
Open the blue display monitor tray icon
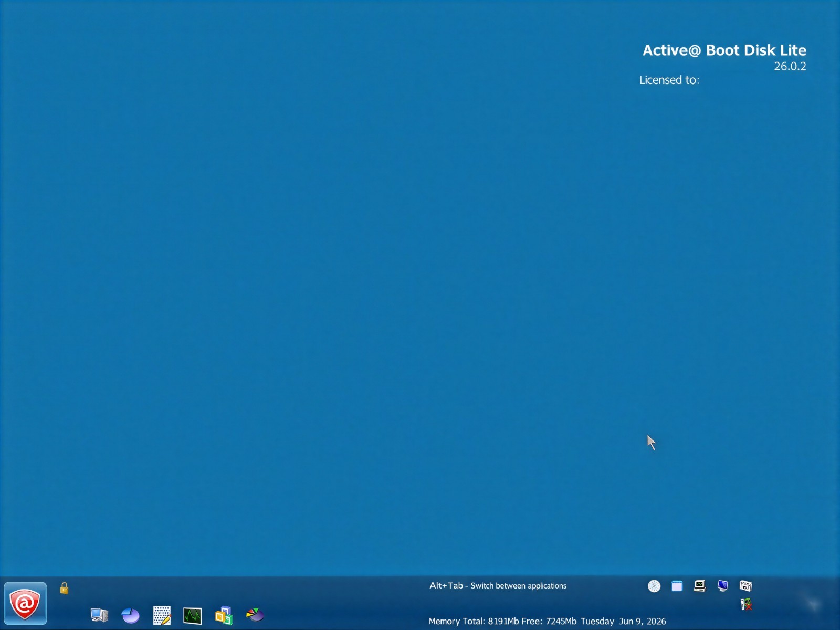point(723,586)
